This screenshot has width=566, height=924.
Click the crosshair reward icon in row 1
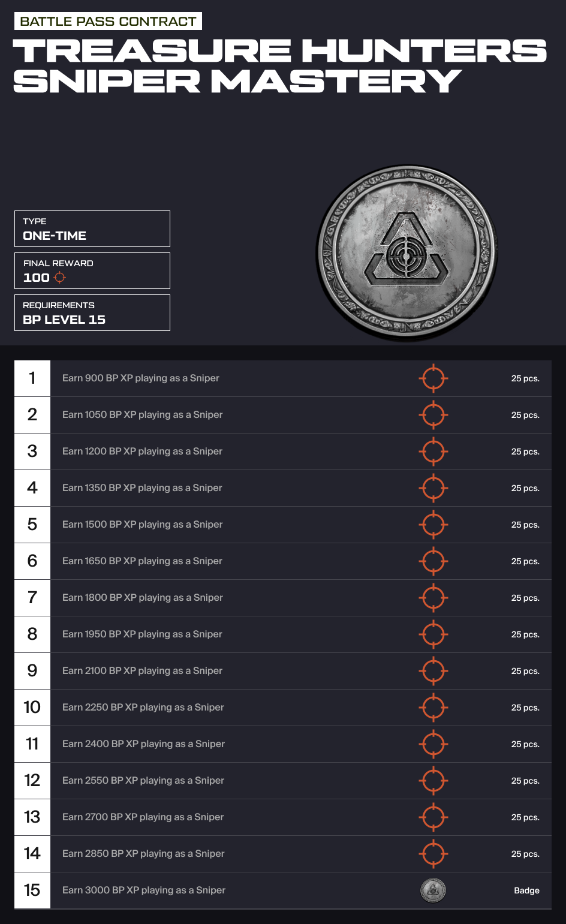(433, 378)
